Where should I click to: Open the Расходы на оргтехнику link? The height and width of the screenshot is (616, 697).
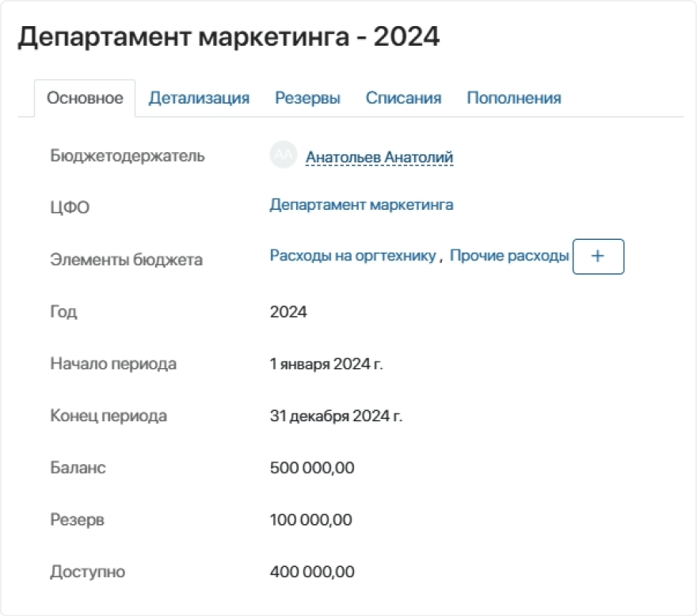[x=352, y=256]
